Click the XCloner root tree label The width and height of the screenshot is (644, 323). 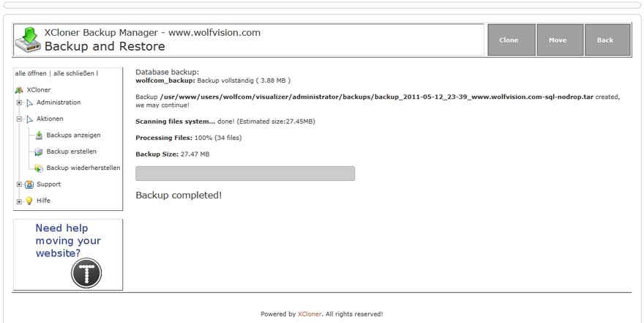pos(39,90)
